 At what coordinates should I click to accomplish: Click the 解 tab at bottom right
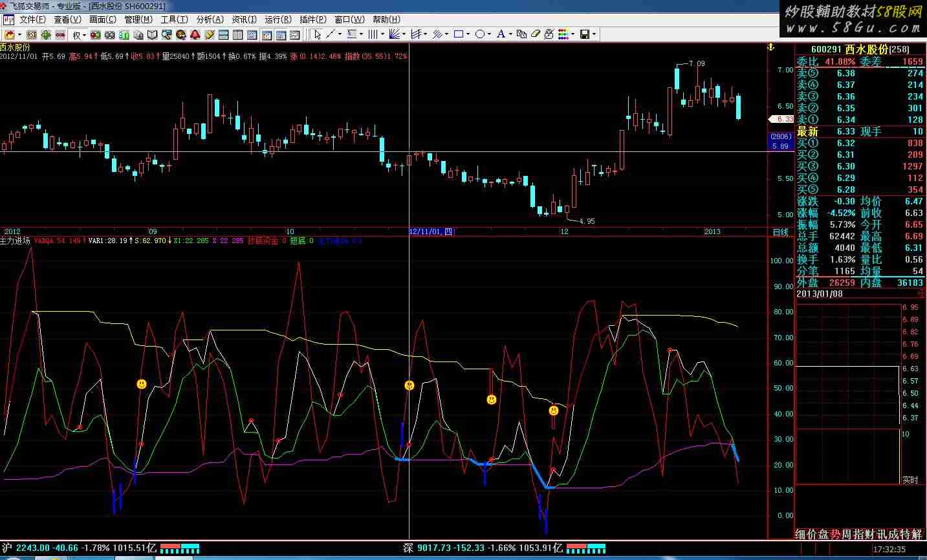pyautogui.click(x=917, y=534)
